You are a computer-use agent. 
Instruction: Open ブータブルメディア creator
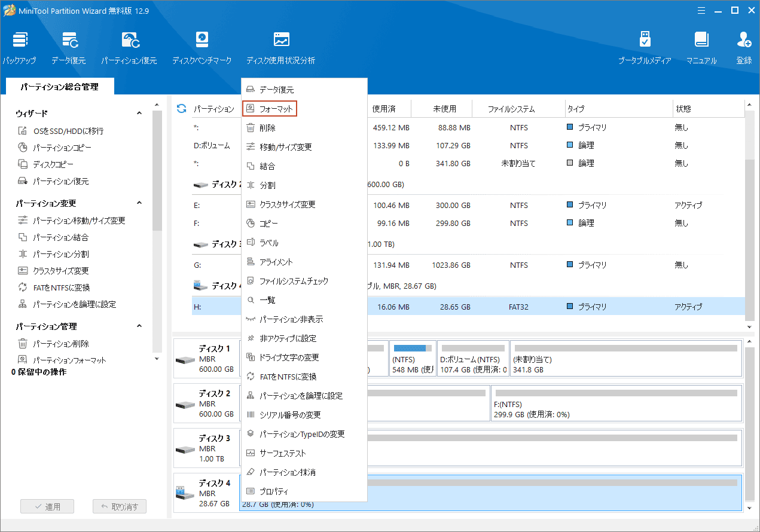645,48
